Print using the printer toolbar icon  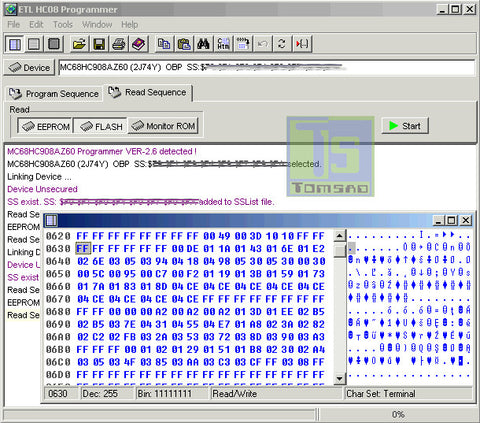(x=119, y=44)
